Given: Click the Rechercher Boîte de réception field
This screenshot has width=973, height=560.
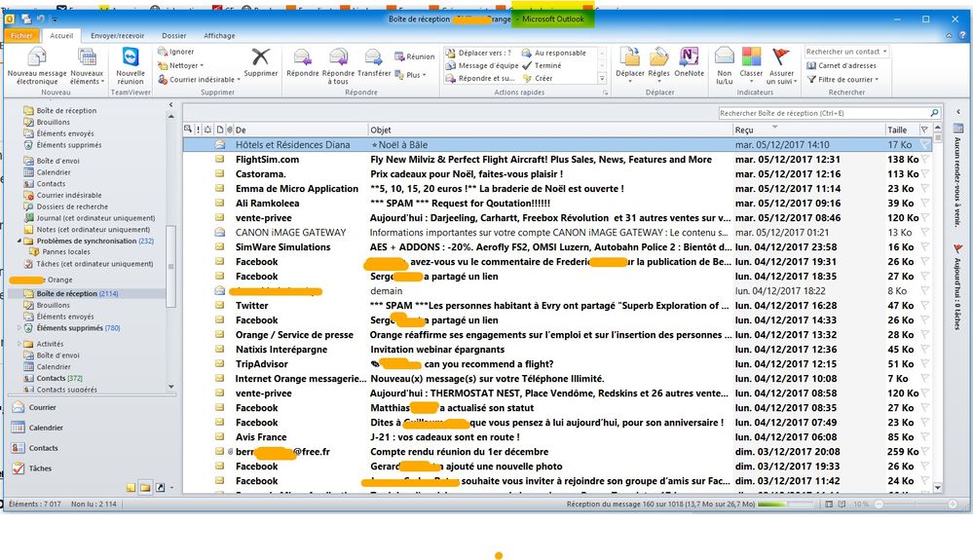Looking at the screenshot, I should 821,113.
